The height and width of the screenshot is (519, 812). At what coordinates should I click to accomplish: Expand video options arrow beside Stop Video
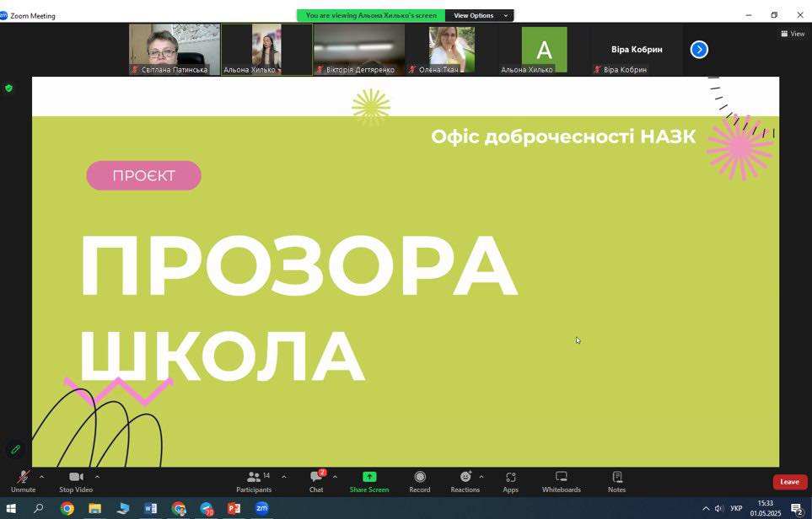pos(97,477)
